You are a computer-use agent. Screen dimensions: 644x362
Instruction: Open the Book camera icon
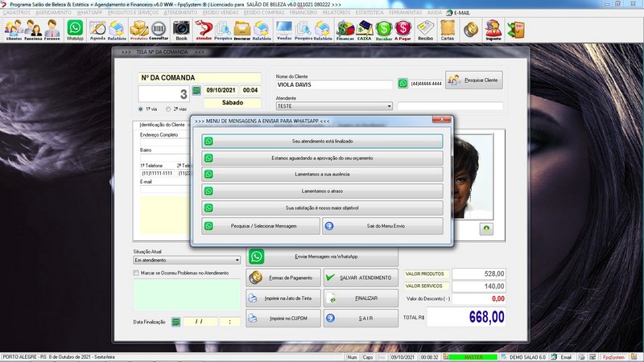(181, 30)
